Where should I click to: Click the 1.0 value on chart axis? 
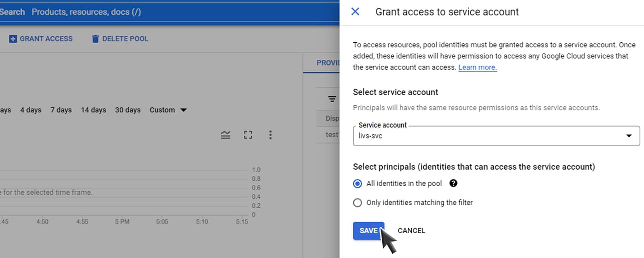click(256, 170)
